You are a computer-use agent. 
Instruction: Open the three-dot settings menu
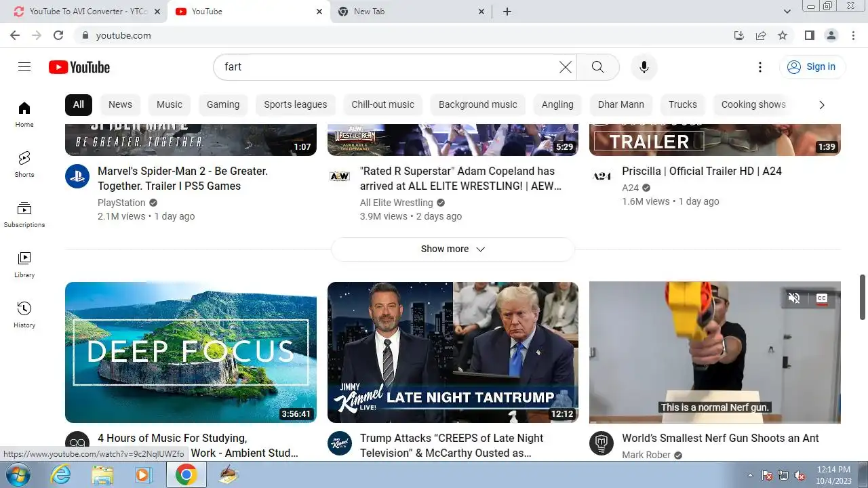point(760,66)
